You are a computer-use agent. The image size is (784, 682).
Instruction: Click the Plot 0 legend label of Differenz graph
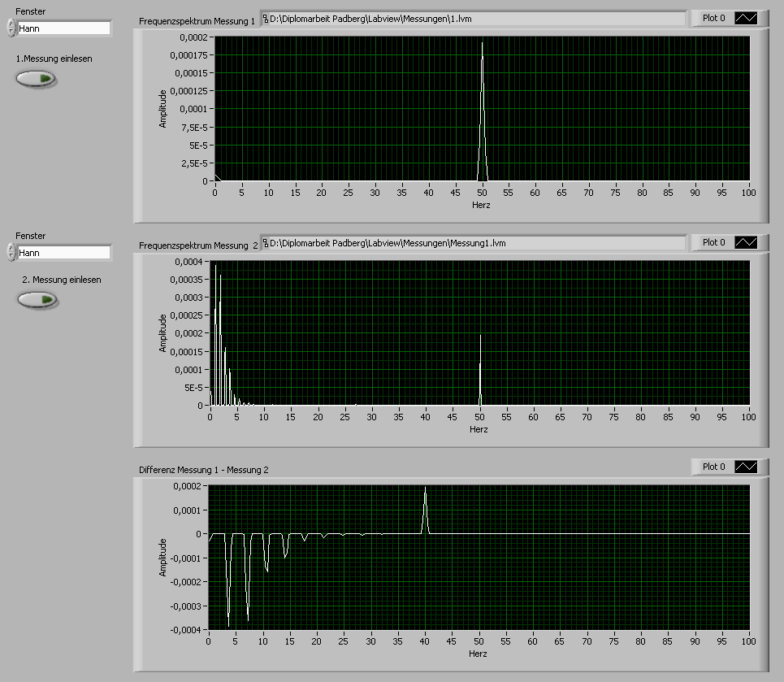[x=713, y=467]
